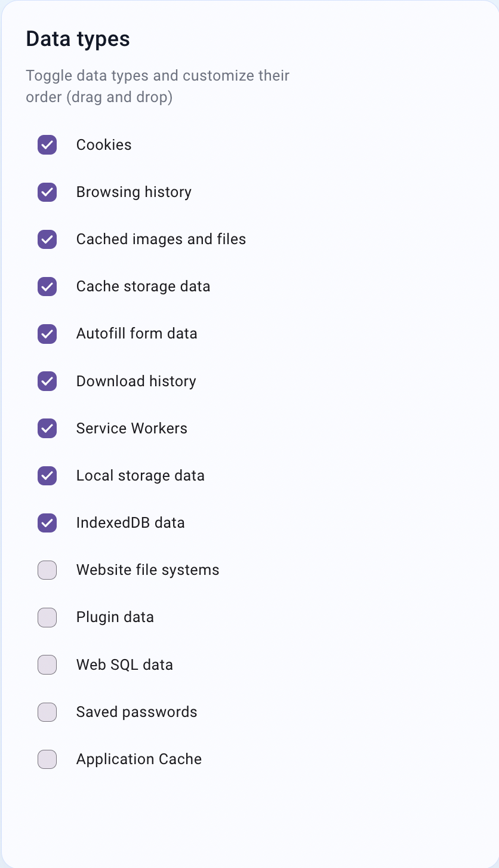Image resolution: width=499 pixels, height=868 pixels.
Task: Uncheck IndexedDB data
Action: pos(47,523)
